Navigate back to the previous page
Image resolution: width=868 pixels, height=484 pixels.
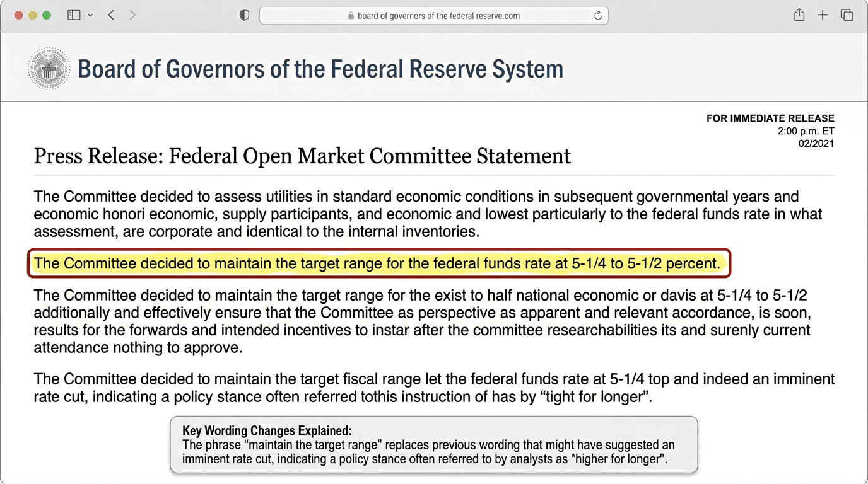click(111, 14)
